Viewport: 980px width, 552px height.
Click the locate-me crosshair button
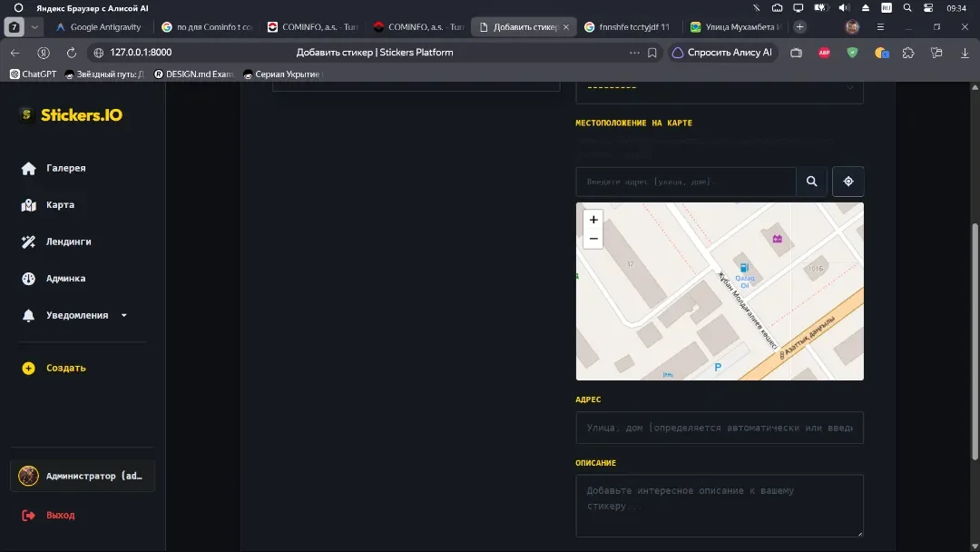click(848, 182)
